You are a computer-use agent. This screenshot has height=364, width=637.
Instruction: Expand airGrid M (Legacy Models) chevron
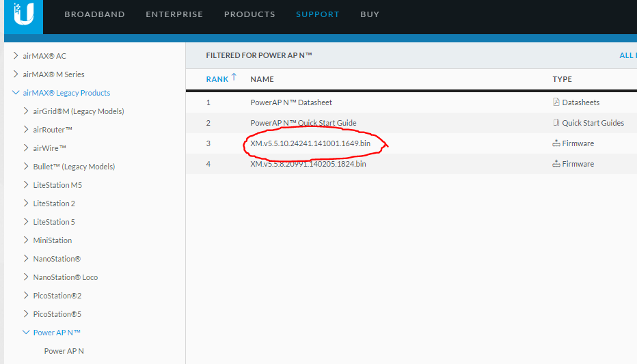(x=26, y=111)
